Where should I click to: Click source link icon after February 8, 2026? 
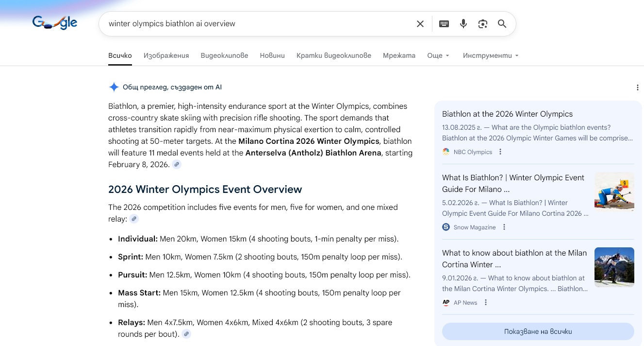[177, 165]
